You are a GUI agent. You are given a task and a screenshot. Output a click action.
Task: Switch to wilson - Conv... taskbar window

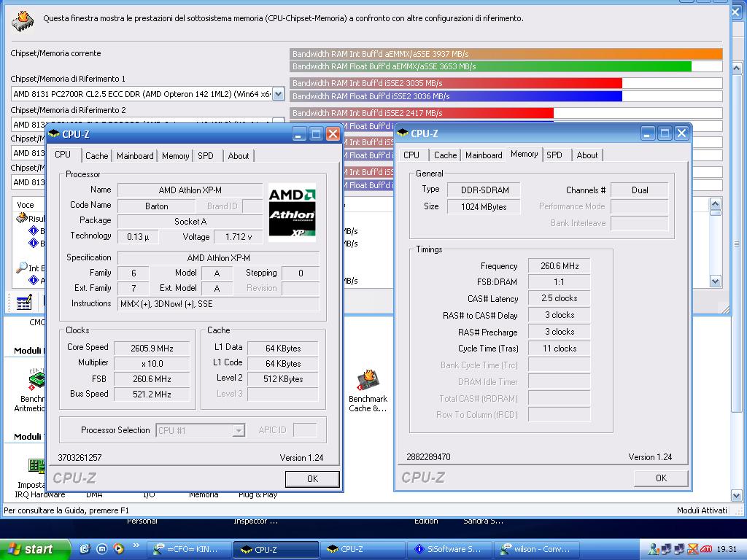(x=536, y=549)
